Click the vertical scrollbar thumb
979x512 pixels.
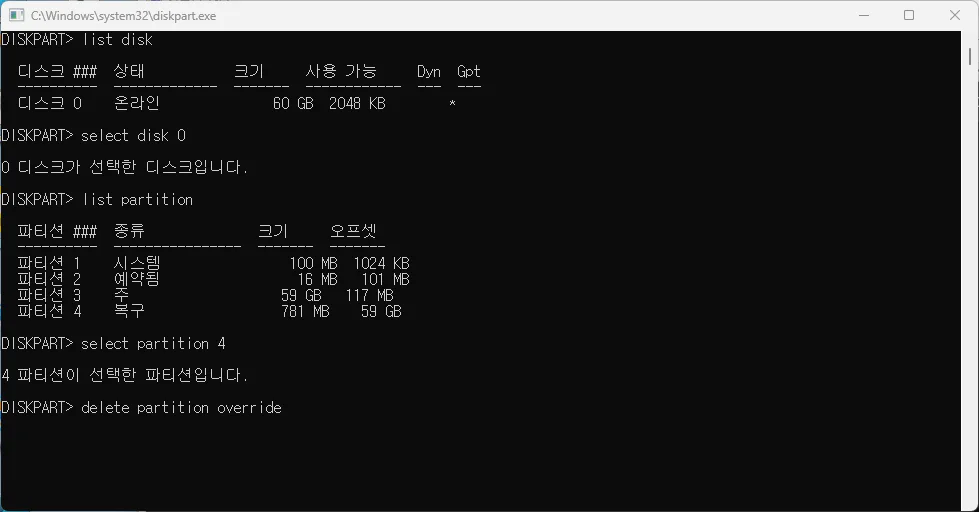[x=970, y=57]
